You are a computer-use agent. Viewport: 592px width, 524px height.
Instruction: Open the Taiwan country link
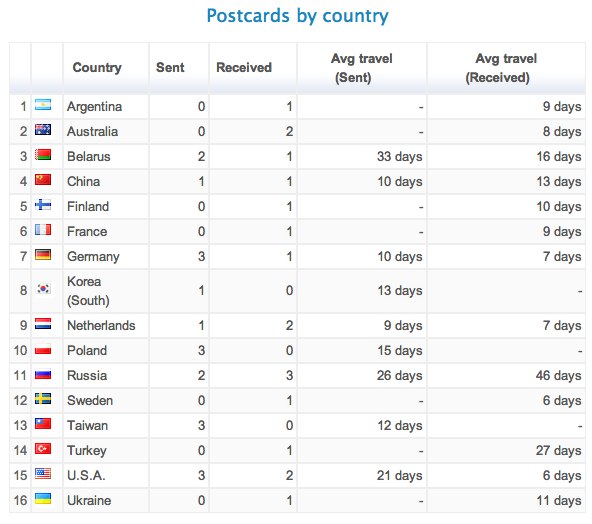tap(88, 425)
